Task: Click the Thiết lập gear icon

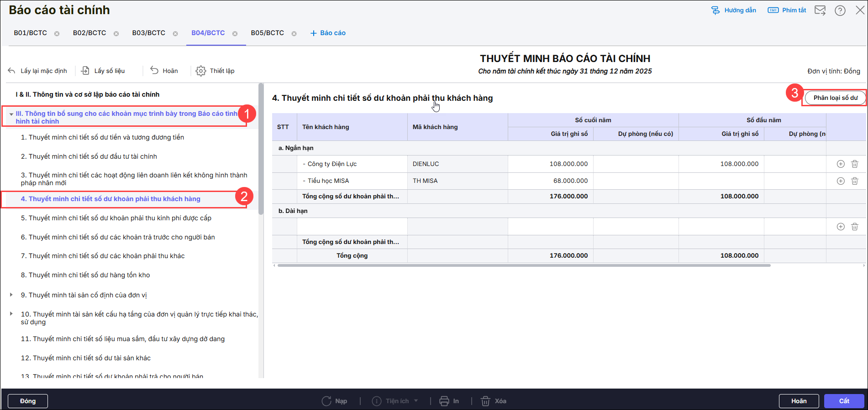Action: tap(200, 71)
